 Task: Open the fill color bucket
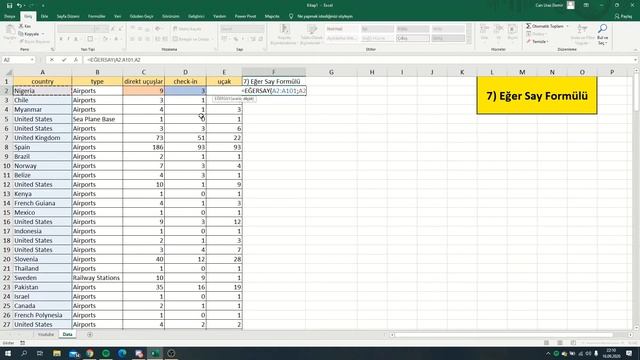pyautogui.click(x=105, y=39)
